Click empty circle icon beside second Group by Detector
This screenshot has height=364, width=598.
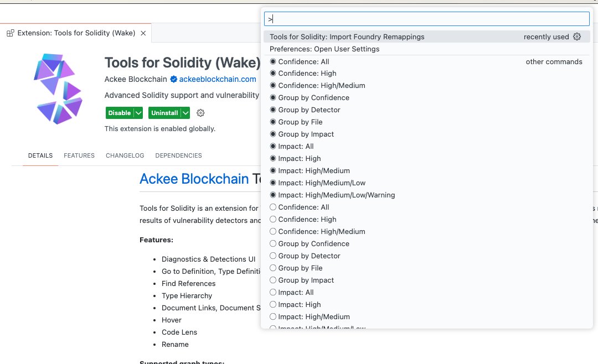[x=272, y=256]
